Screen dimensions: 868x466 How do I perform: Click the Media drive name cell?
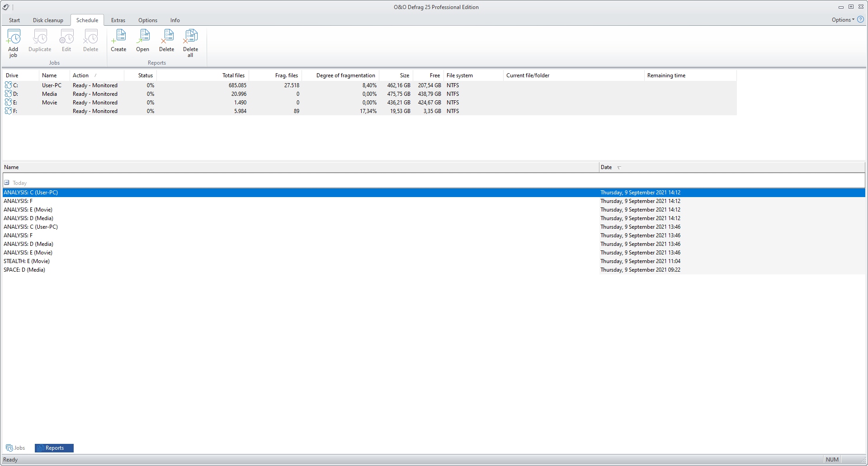pyautogui.click(x=49, y=94)
